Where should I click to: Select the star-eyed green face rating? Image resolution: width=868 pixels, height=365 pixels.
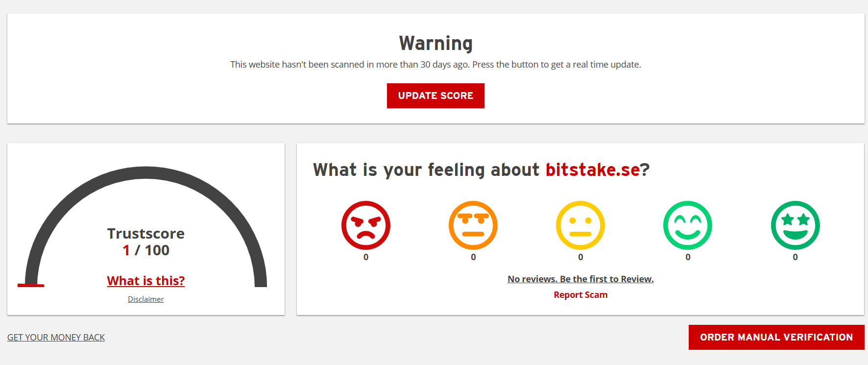coord(796,225)
